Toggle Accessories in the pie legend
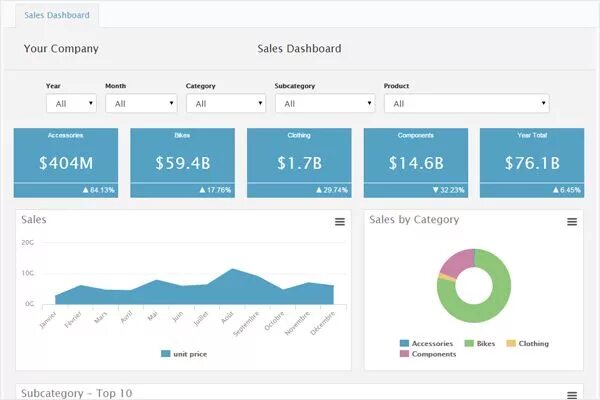Screen dimensions: 600x400 [426, 343]
